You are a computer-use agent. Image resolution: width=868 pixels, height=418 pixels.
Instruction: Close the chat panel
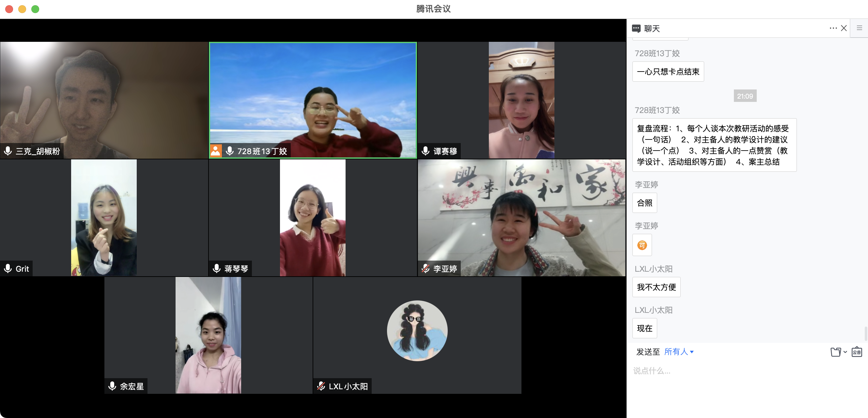(x=844, y=28)
